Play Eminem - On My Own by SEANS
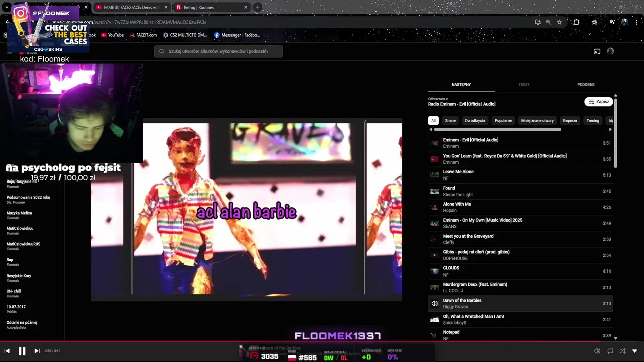 pos(520,223)
